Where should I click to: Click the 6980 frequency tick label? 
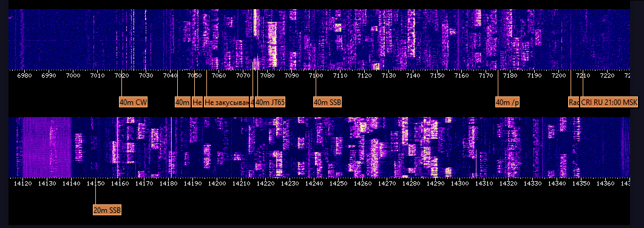coord(24,75)
